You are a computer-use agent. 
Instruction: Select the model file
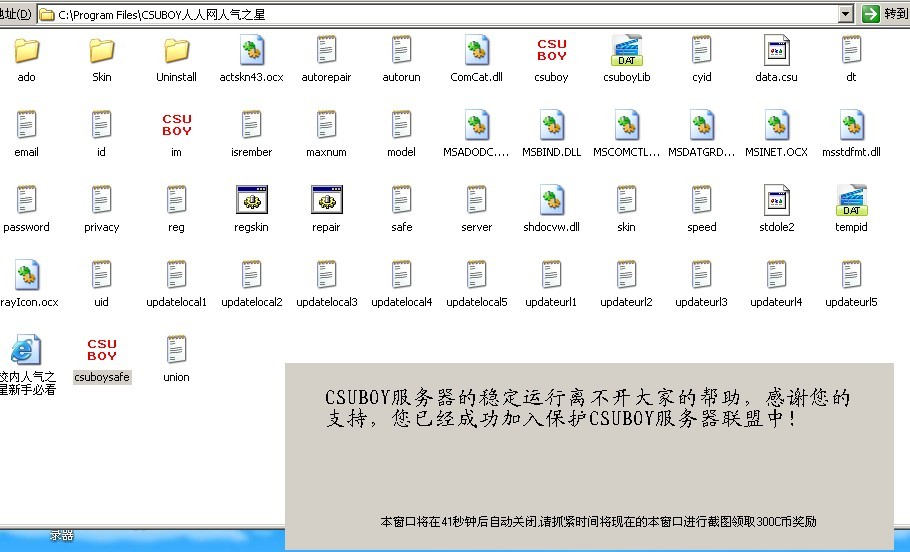coord(401,125)
